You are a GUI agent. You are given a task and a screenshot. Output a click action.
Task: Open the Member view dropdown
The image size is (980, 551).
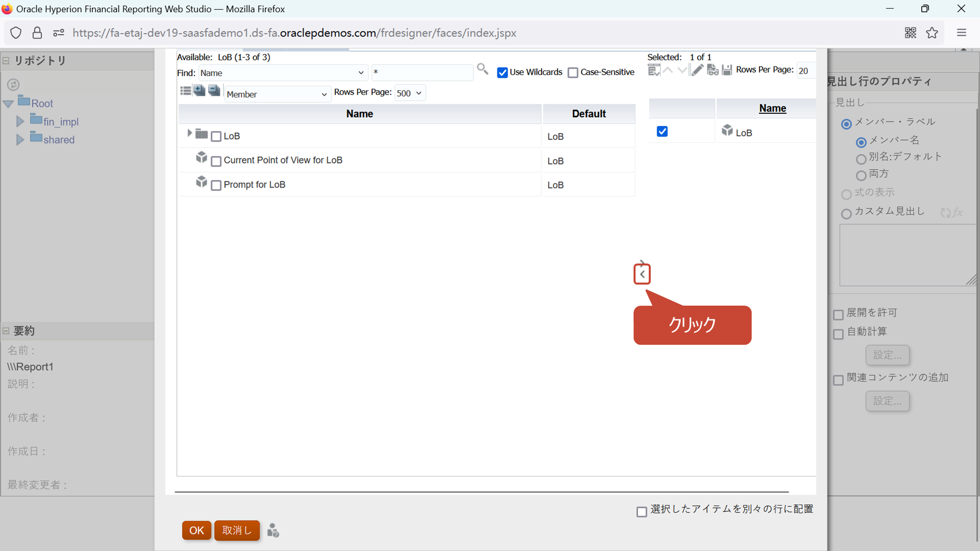coord(277,94)
